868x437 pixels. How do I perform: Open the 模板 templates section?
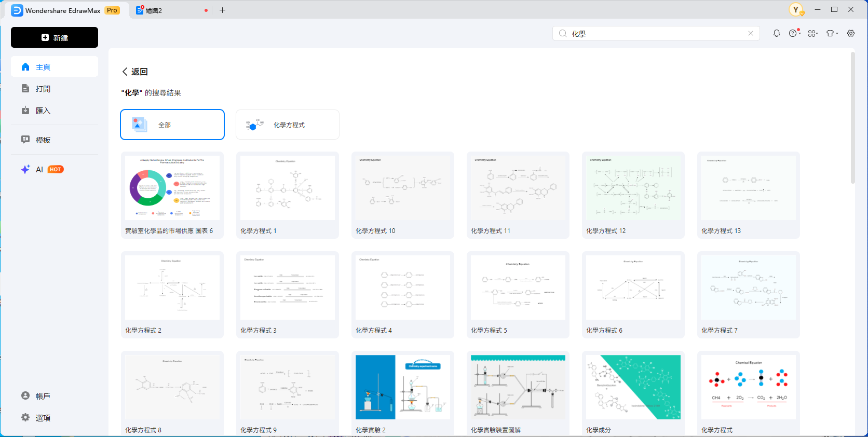(43, 140)
